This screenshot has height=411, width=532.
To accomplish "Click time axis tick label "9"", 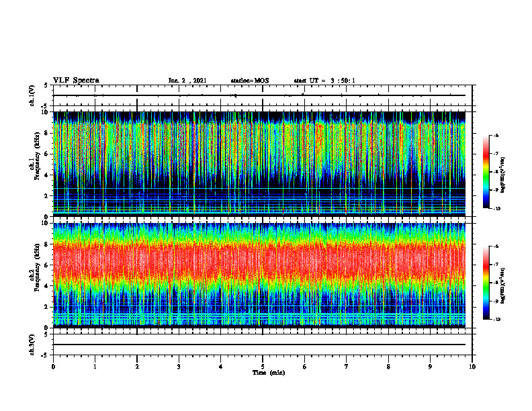I will coord(430,367).
